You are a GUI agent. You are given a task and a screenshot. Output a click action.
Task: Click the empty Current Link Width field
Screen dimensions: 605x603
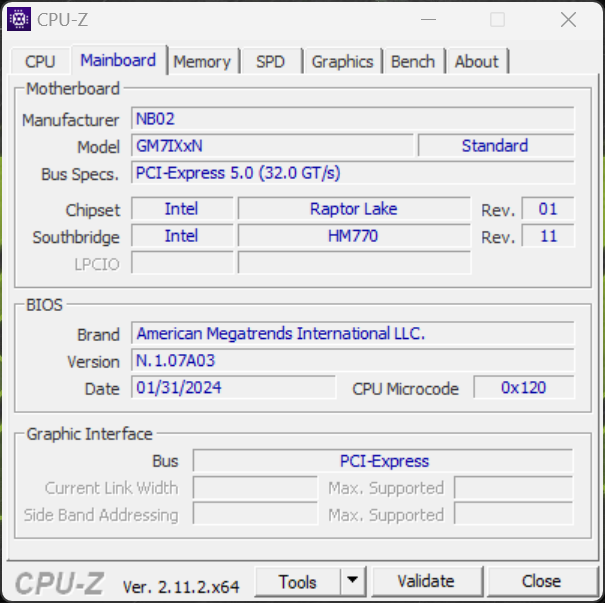pyautogui.click(x=255, y=488)
